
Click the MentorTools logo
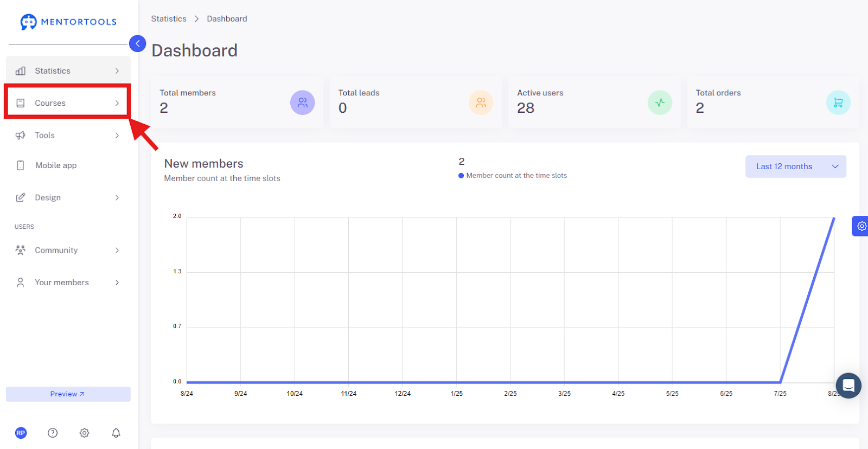pos(68,22)
